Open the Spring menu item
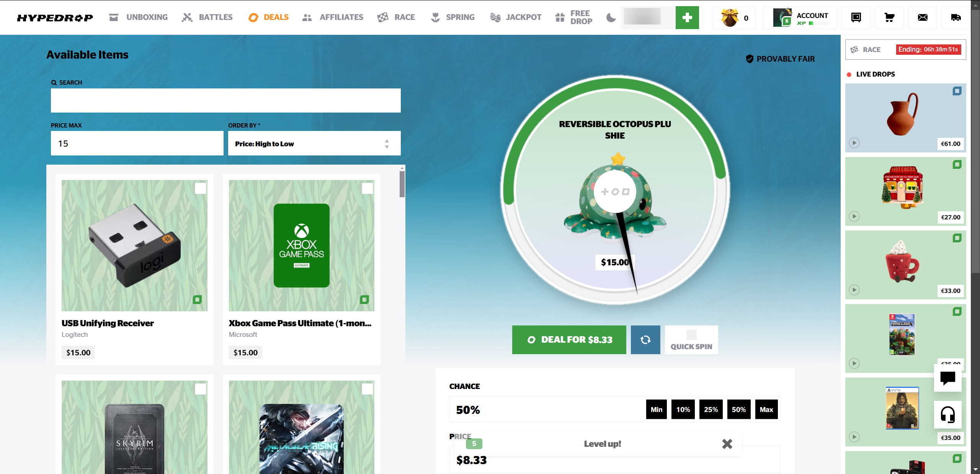The image size is (980, 474). (452, 18)
